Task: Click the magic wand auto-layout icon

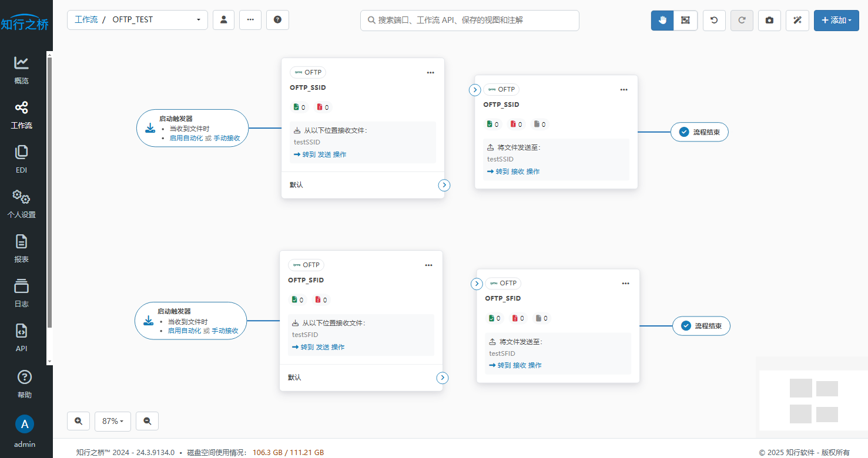Action: pos(797,20)
